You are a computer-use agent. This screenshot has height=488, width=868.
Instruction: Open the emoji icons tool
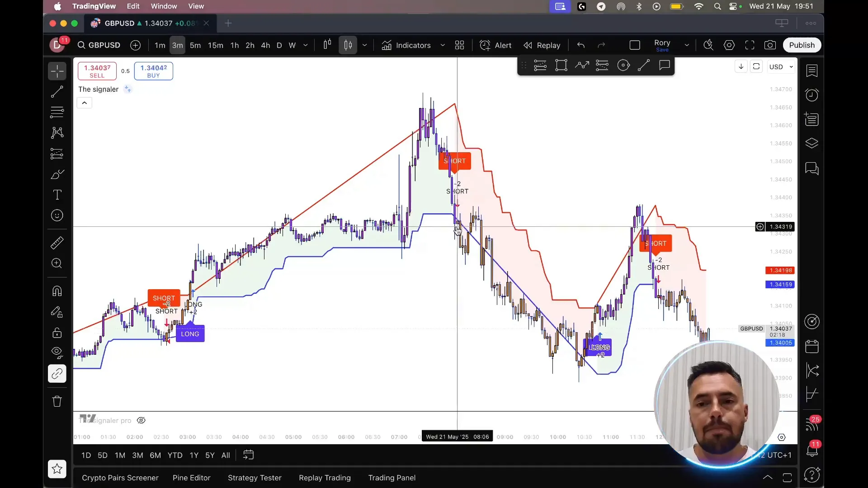coord(57,216)
